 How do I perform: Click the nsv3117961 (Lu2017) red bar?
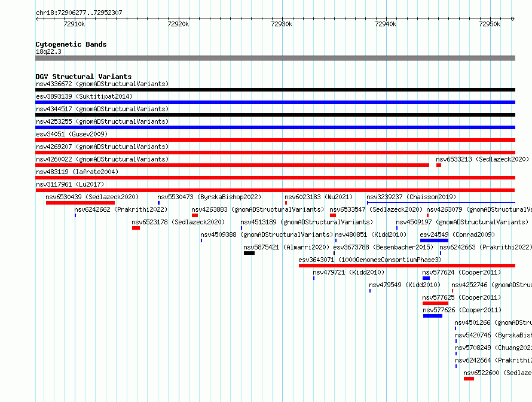275,190
